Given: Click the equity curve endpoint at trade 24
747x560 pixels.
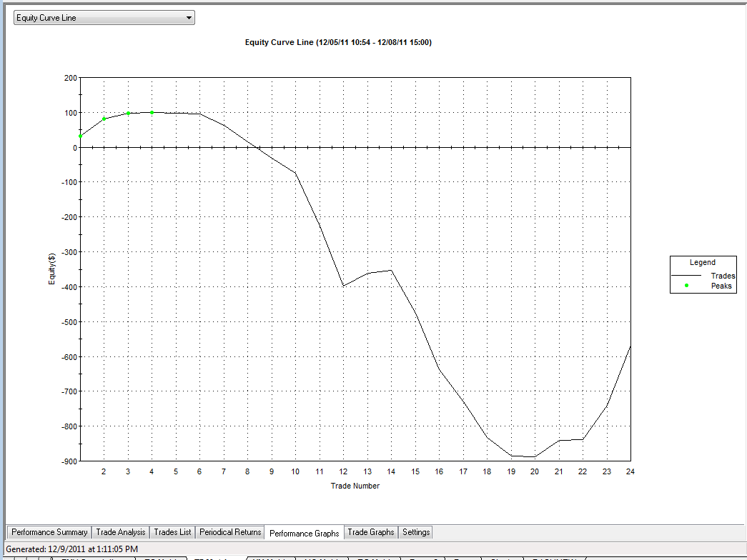Looking at the screenshot, I should (x=630, y=346).
